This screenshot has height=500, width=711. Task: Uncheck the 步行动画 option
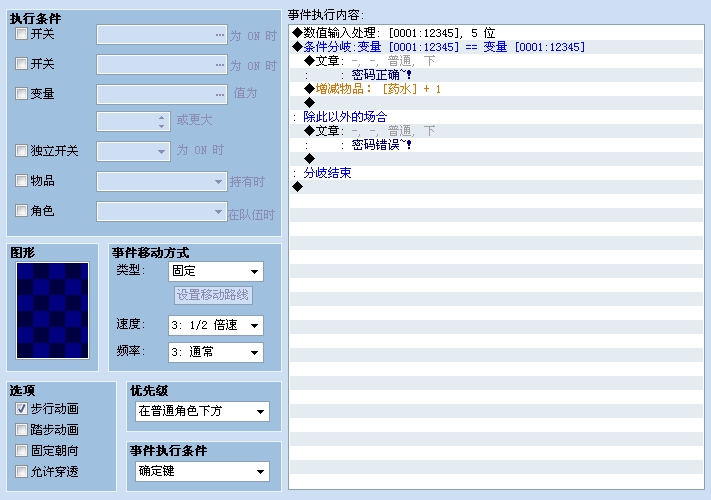pos(21,408)
